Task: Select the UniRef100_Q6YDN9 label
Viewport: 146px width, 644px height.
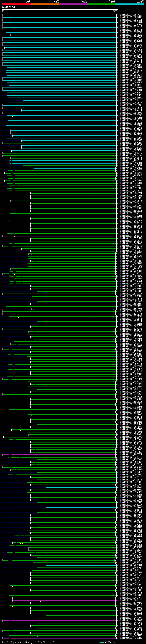Action: point(131,143)
